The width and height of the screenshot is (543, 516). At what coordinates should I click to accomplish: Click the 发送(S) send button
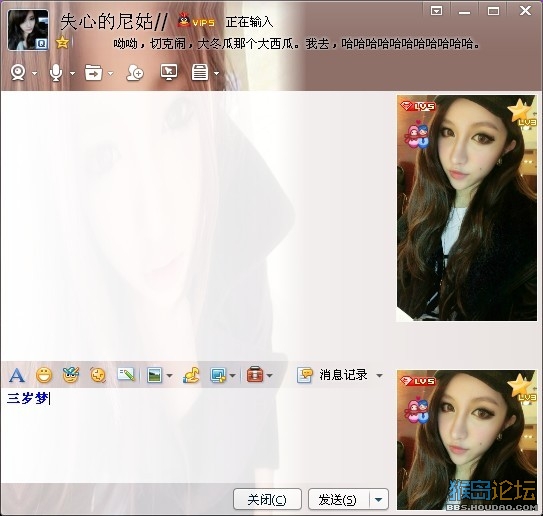click(338, 499)
